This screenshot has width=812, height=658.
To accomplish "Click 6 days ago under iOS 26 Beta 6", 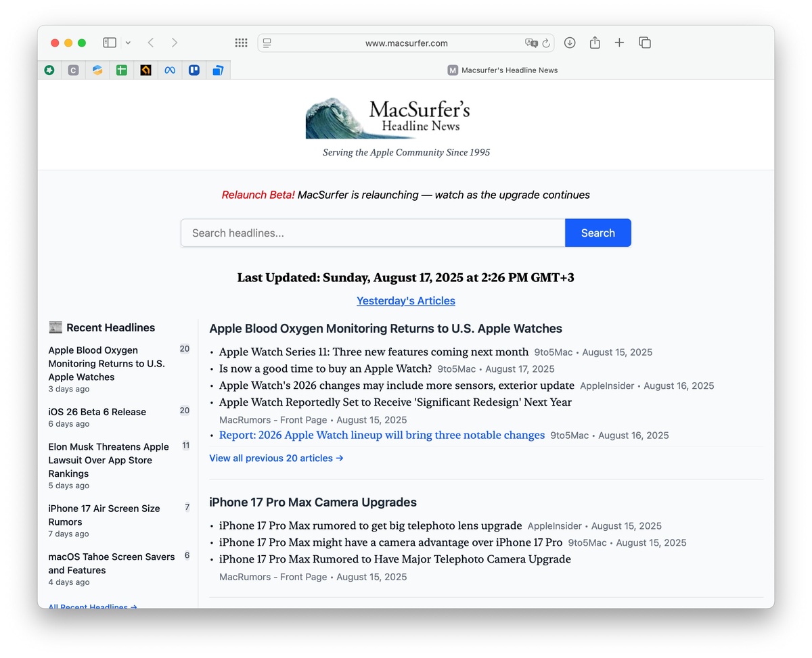I will tap(68, 423).
